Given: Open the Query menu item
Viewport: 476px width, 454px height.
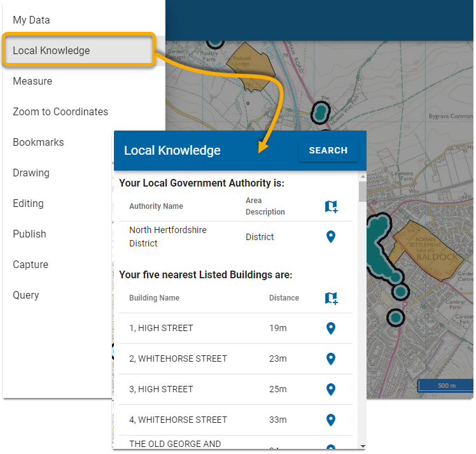Looking at the screenshot, I should pyautogui.click(x=26, y=295).
